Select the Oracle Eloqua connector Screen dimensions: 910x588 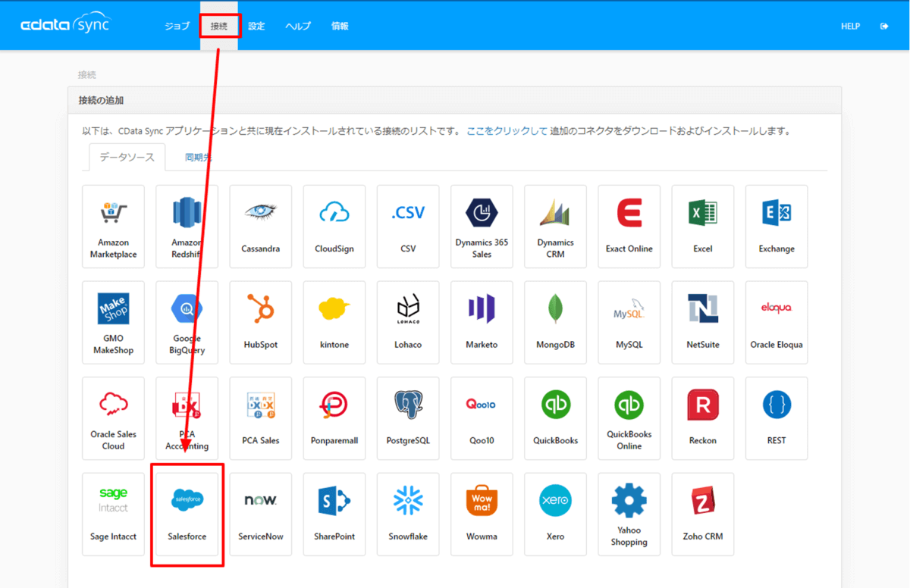[x=777, y=323]
